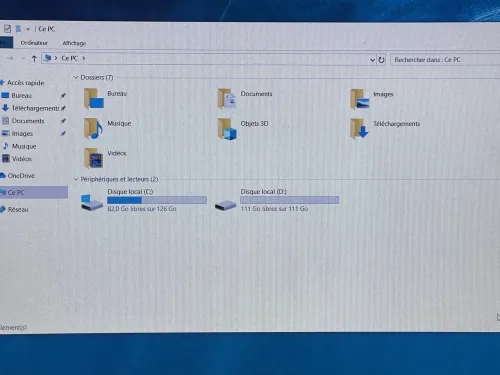This screenshot has height=375, width=500.
Task: Expand the chevron after Ce PC in the address bar
Action: [84, 58]
